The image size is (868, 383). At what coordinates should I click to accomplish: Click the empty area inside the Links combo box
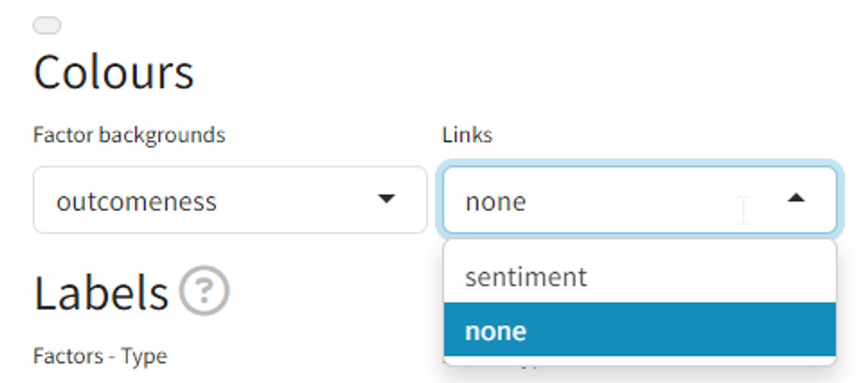point(635,200)
